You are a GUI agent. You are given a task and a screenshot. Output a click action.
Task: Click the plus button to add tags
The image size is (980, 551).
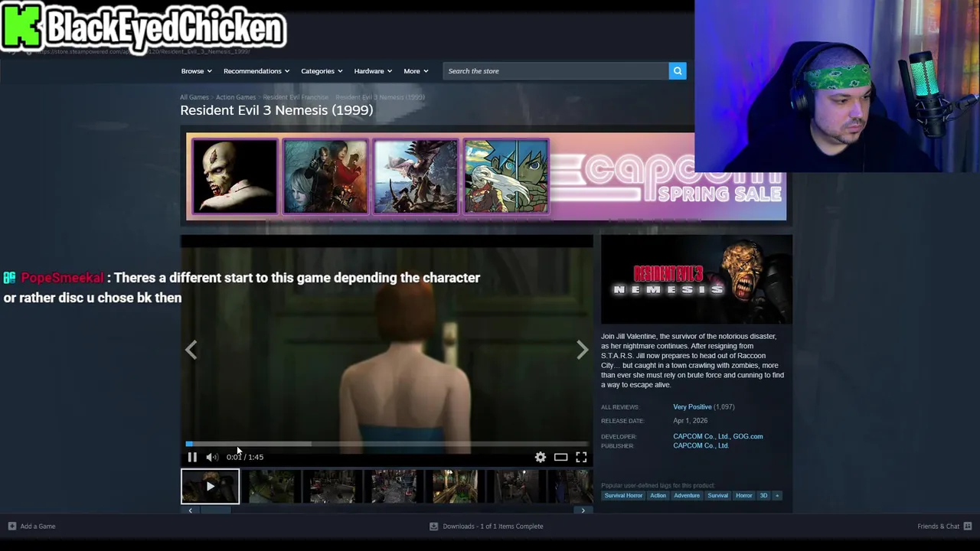click(777, 495)
